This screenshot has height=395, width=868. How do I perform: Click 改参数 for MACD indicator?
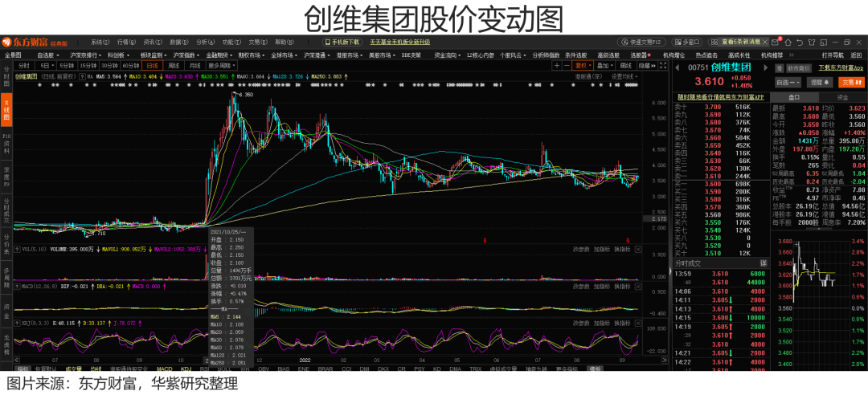pos(581,287)
